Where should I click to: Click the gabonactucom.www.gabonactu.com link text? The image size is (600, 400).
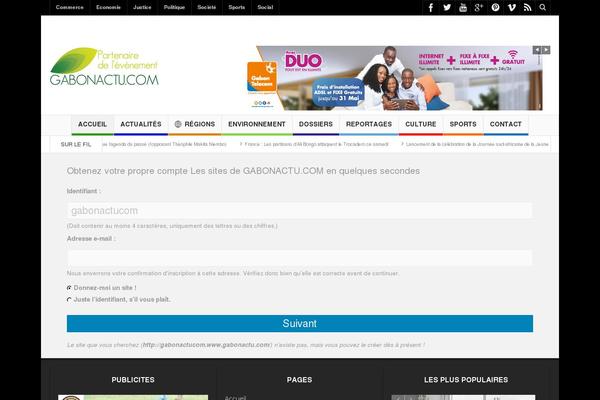[x=207, y=345]
